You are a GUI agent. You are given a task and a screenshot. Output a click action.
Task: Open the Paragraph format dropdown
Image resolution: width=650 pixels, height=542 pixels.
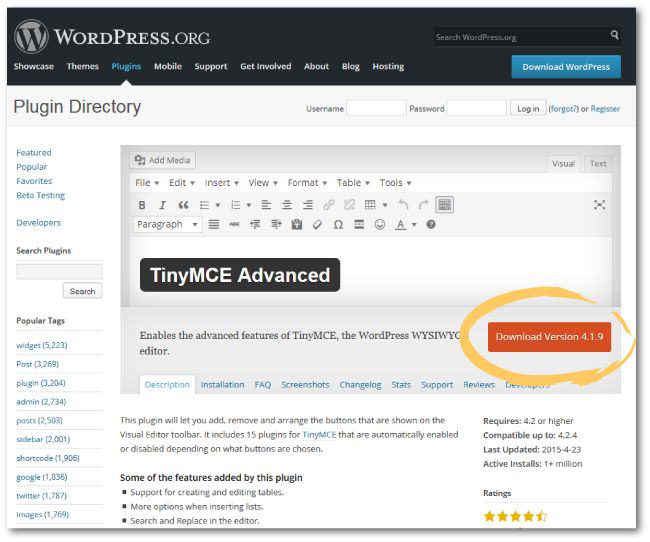pyautogui.click(x=167, y=224)
